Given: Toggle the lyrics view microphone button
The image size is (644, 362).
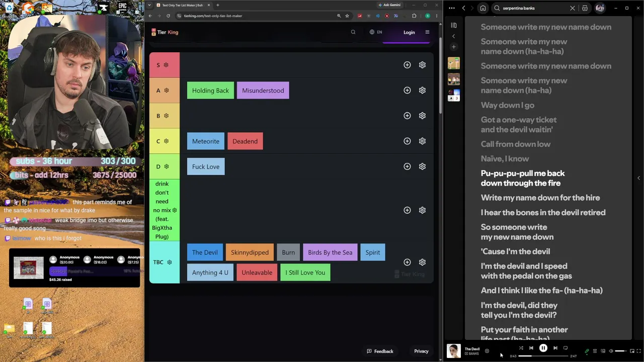Looking at the screenshot, I should 587,351.
